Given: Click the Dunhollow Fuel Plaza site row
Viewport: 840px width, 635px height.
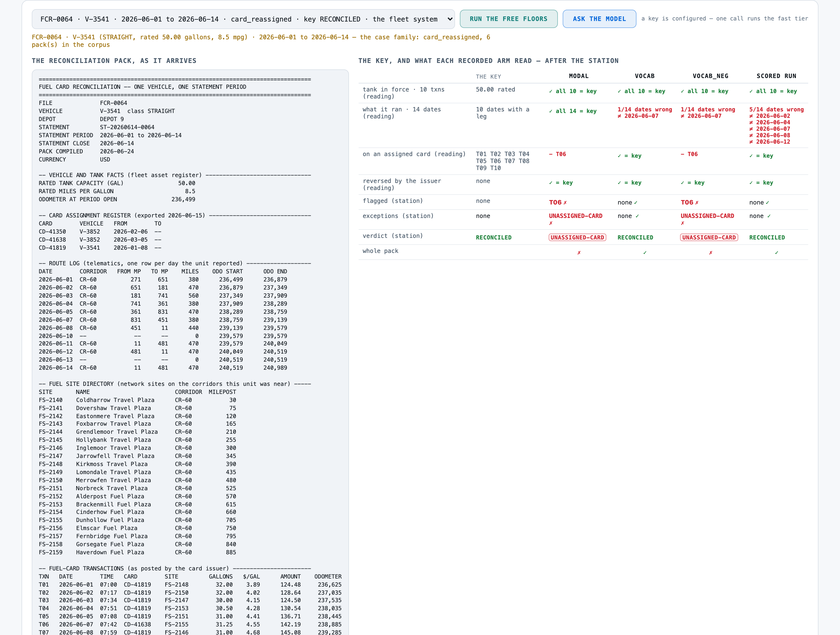Looking at the screenshot, I should pos(138,520).
